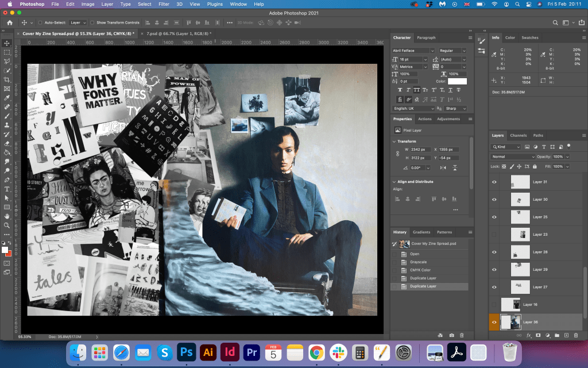The width and height of the screenshot is (588, 368).
Task: Hide Layer 31 using eye icon
Action: click(x=494, y=182)
